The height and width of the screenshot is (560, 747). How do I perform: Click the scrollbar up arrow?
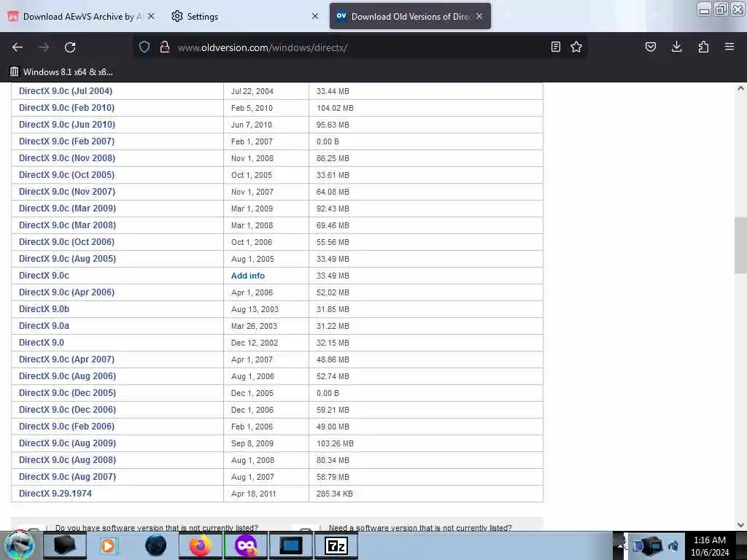[740, 88]
